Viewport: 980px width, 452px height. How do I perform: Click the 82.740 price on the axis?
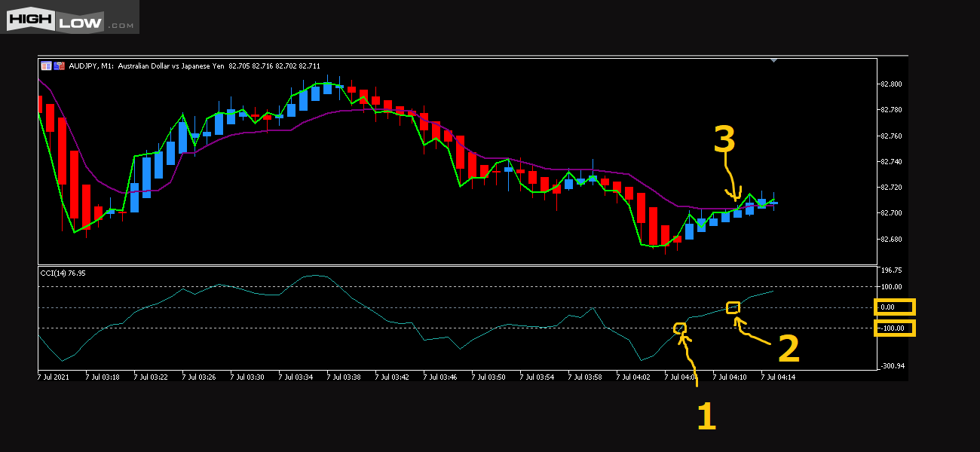pos(890,162)
